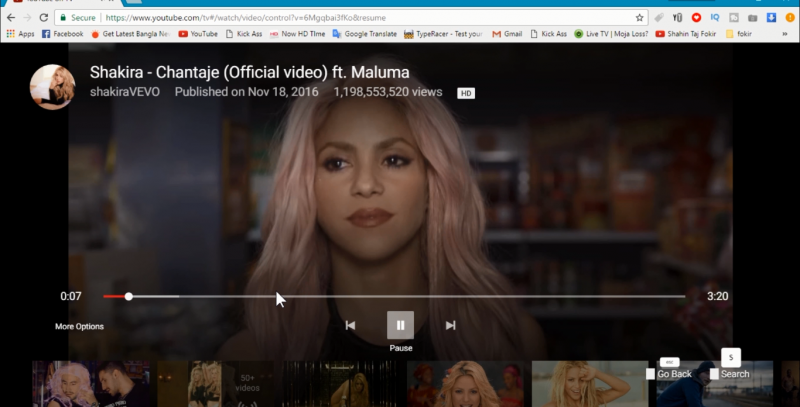Open the YouTube bookmark
Image resolution: width=800 pixels, height=407 pixels.
[x=198, y=34]
